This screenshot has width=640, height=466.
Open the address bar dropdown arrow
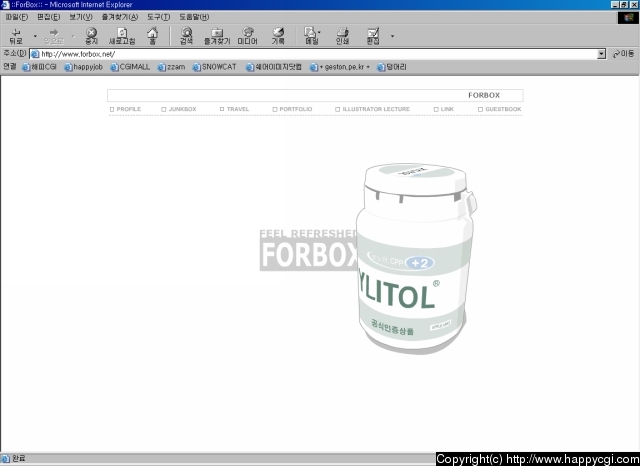coord(601,54)
